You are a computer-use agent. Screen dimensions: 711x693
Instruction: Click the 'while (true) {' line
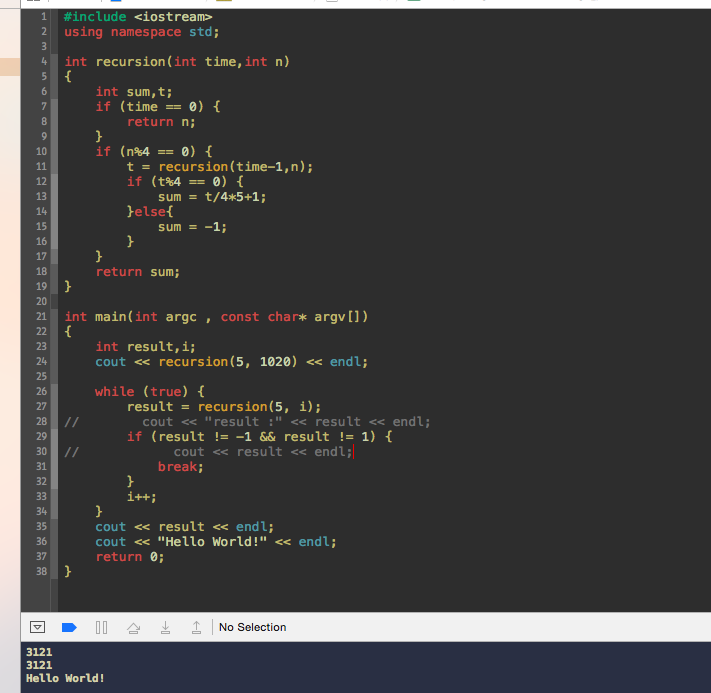150,392
